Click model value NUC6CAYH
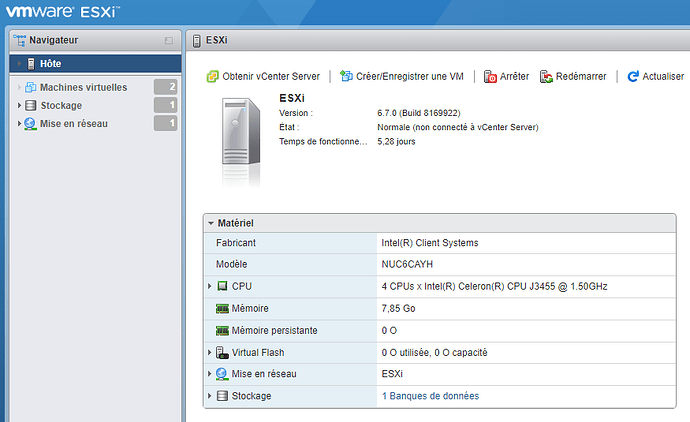This screenshot has width=690, height=422. tap(407, 264)
